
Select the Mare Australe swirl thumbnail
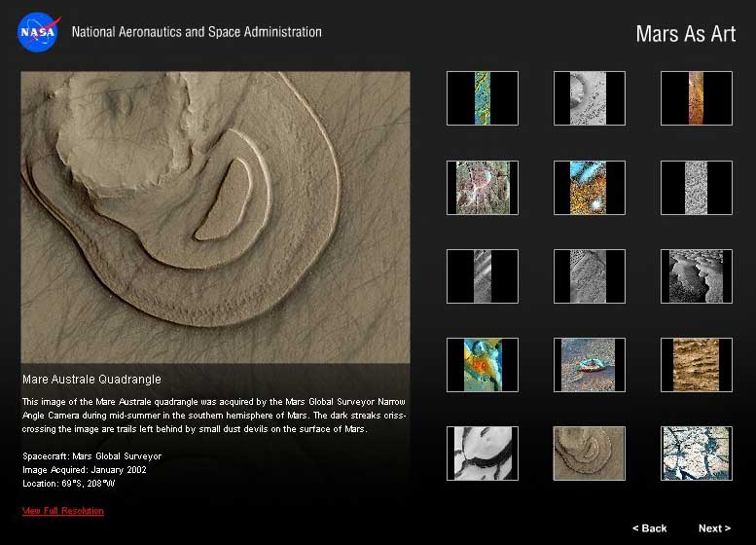click(590, 454)
